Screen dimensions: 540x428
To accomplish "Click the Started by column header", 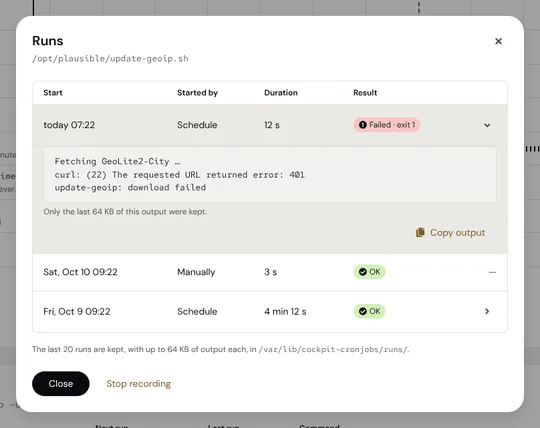I will pyautogui.click(x=197, y=93).
